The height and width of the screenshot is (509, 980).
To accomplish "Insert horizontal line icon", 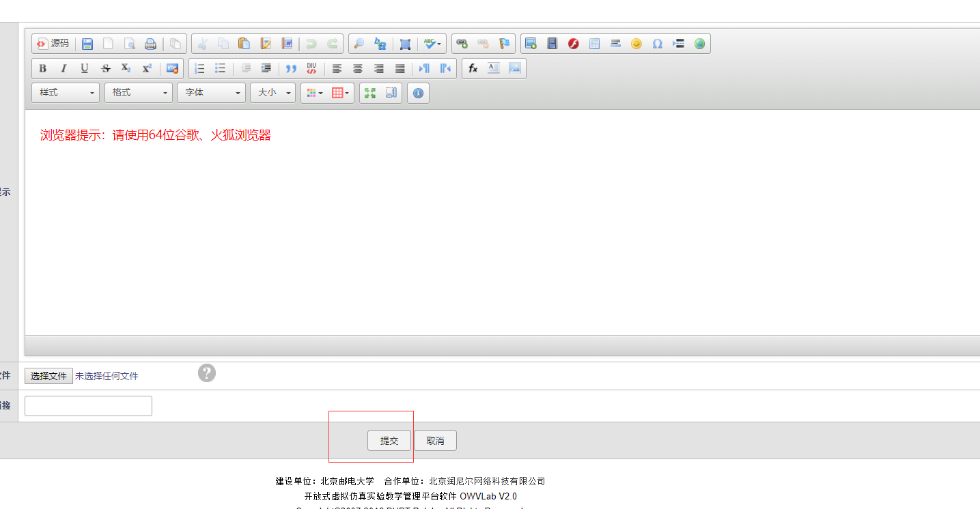I will (615, 44).
